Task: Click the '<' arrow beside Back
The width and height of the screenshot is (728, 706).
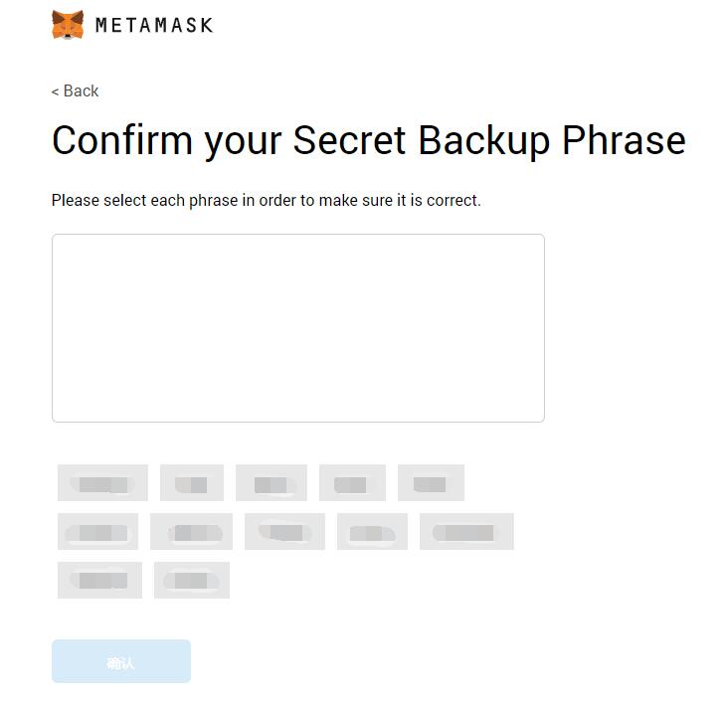Action: pyautogui.click(x=55, y=91)
